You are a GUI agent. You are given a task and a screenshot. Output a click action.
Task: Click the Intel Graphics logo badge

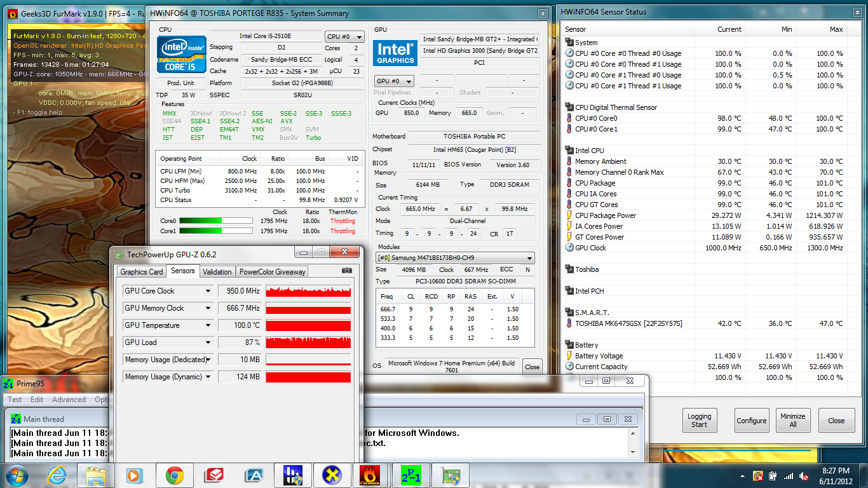[x=395, y=53]
